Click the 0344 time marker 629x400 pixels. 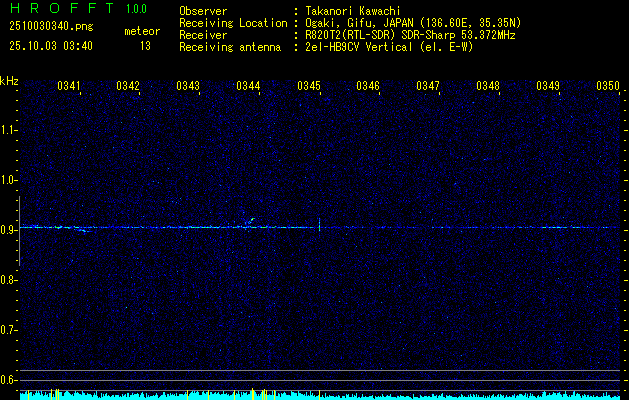click(248, 86)
